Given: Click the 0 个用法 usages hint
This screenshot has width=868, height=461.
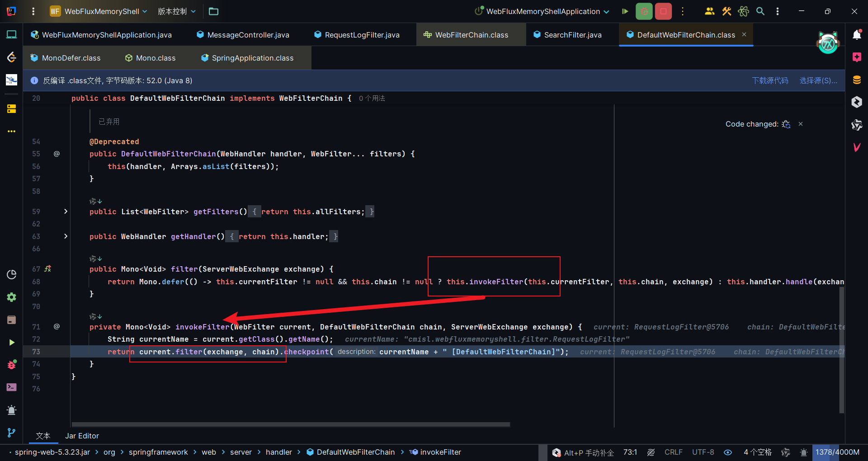Looking at the screenshot, I should (x=372, y=98).
